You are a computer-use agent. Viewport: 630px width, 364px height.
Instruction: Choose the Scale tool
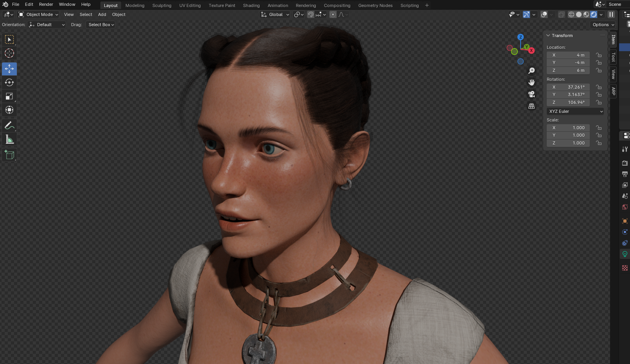(9, 96)
